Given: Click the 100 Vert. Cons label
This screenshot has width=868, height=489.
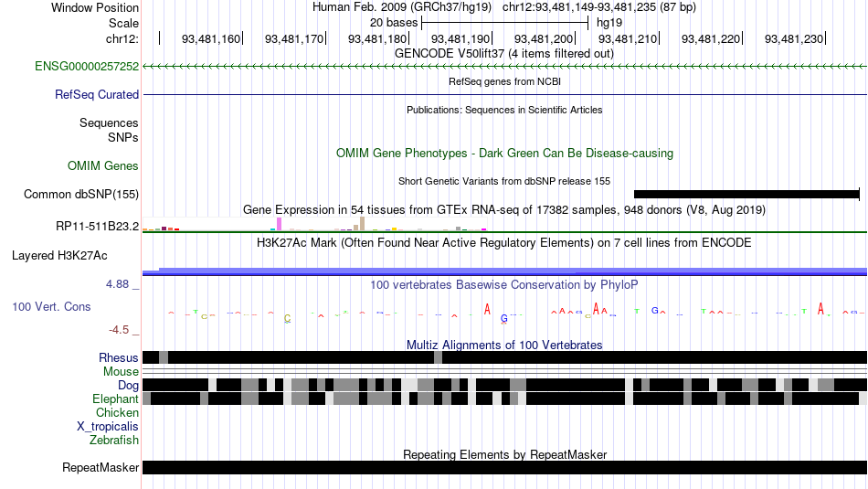Looking at the screenshot, I should tap(51, 307).
